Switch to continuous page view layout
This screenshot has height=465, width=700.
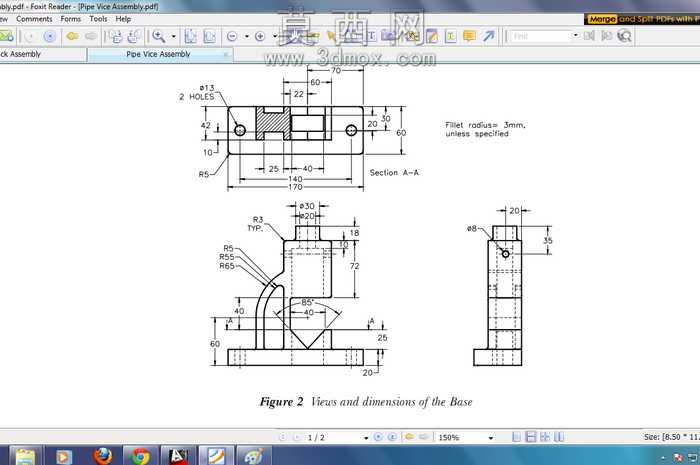tap(531, 437)
